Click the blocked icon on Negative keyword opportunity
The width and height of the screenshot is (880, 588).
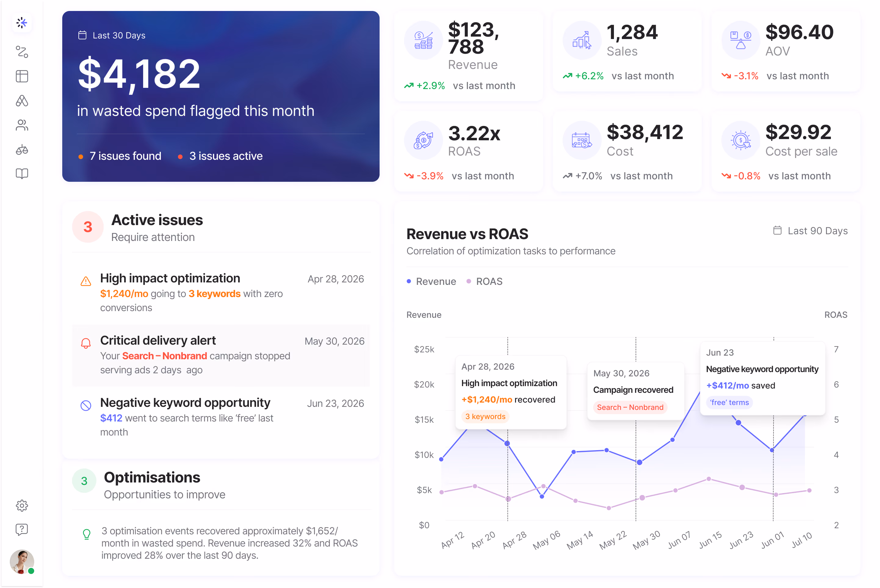tap(86, 405)
